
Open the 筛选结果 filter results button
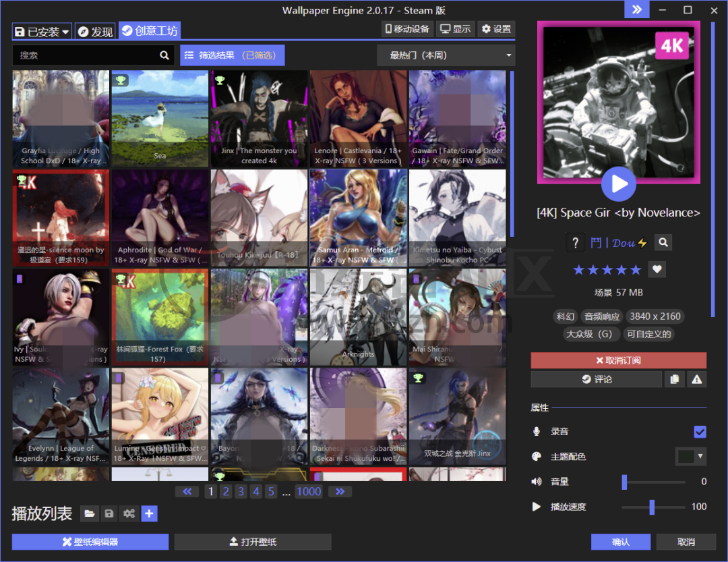coord(232,55)
